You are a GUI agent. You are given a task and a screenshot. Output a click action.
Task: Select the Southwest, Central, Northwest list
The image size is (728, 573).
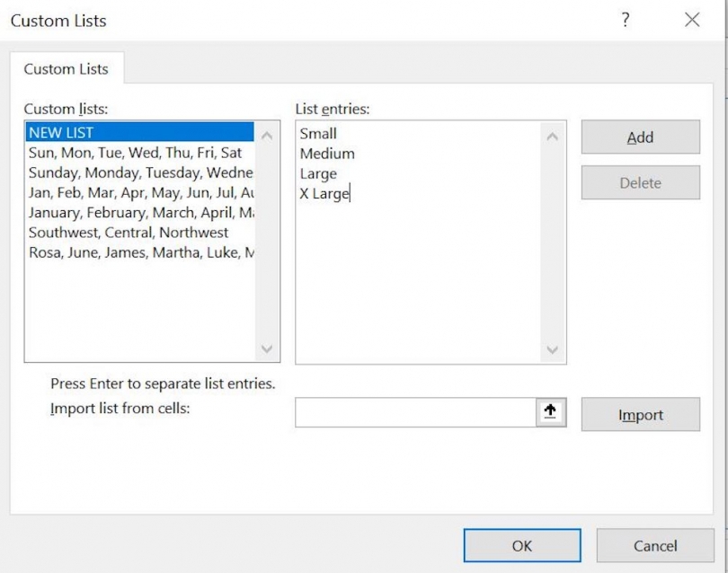[135, 233]
